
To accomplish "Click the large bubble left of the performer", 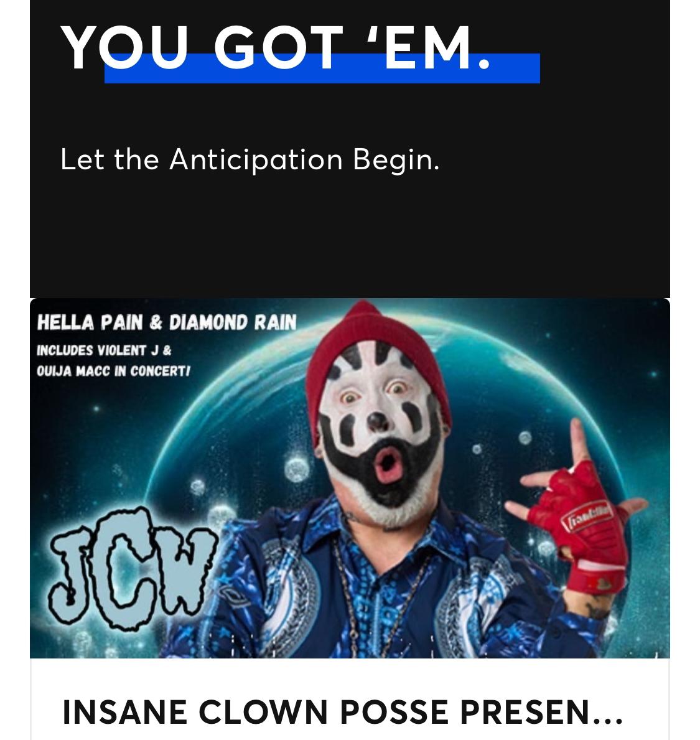I will (297, 469).
